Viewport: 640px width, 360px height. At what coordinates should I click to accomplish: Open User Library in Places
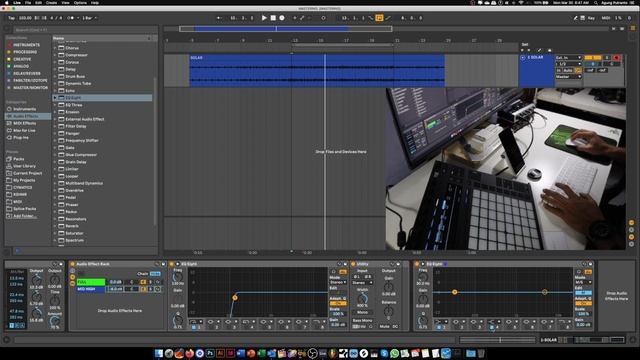click(x=24, y=166)
